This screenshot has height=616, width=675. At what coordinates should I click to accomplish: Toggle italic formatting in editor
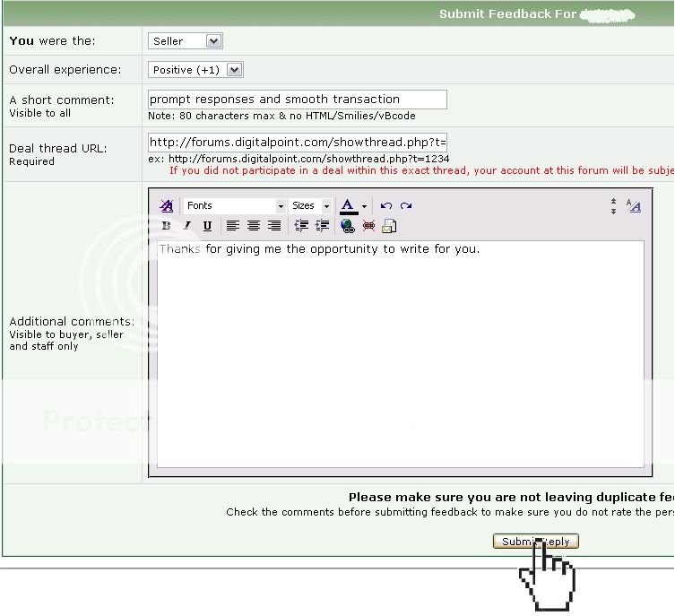186,226
